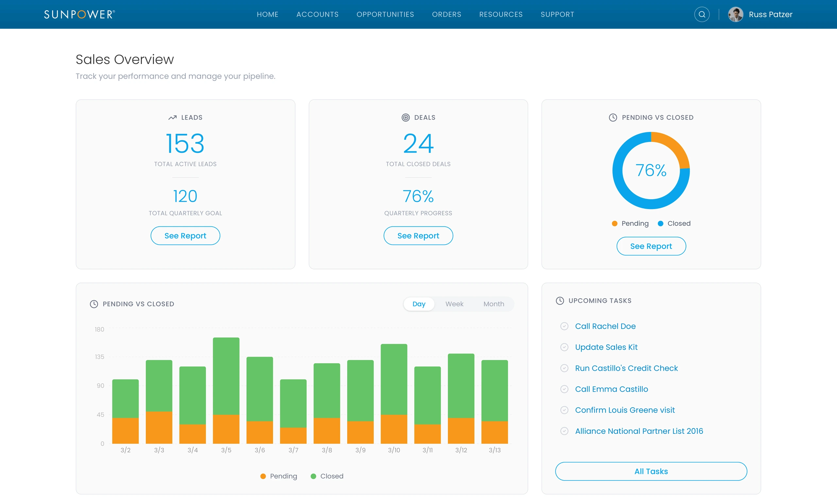Click the green Closed bar for 3/5

tap(226, 376)
